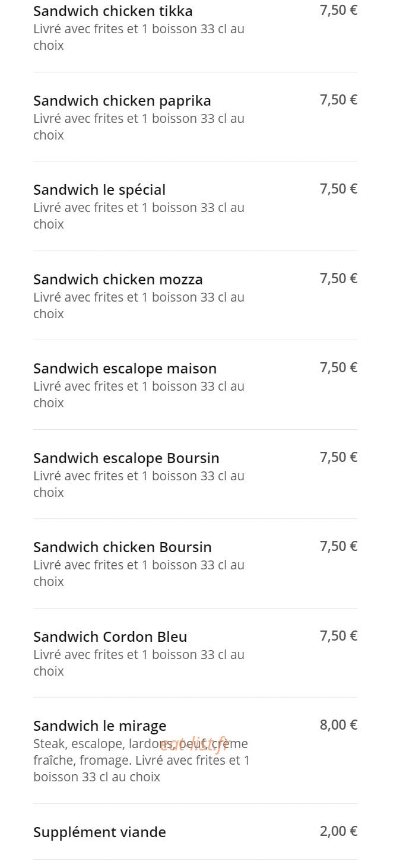The width and height of the screenshot is (403, 868).
Task: Click the eat-list.fr watermark
Action: 193,745
